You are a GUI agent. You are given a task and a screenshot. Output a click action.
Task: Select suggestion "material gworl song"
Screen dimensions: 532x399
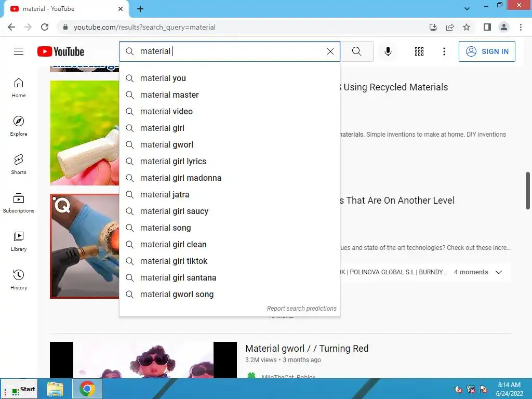pyautogui.click(x=229, y=294)
